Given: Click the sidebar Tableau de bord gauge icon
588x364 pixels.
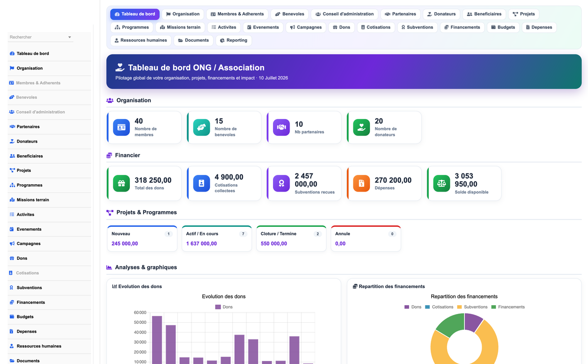Looking at the screenshot, I should (x=12, y=53).
